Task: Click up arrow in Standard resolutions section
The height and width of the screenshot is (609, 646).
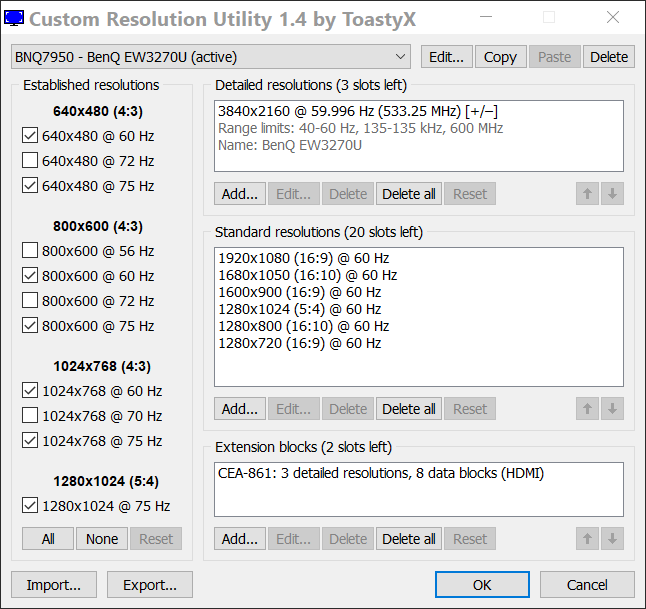Action: (x=587, y=409)
